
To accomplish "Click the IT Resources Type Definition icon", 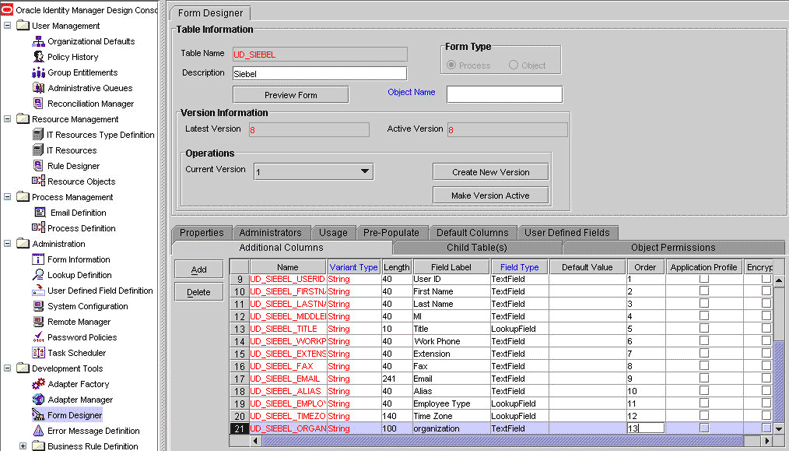I will 38,134.
